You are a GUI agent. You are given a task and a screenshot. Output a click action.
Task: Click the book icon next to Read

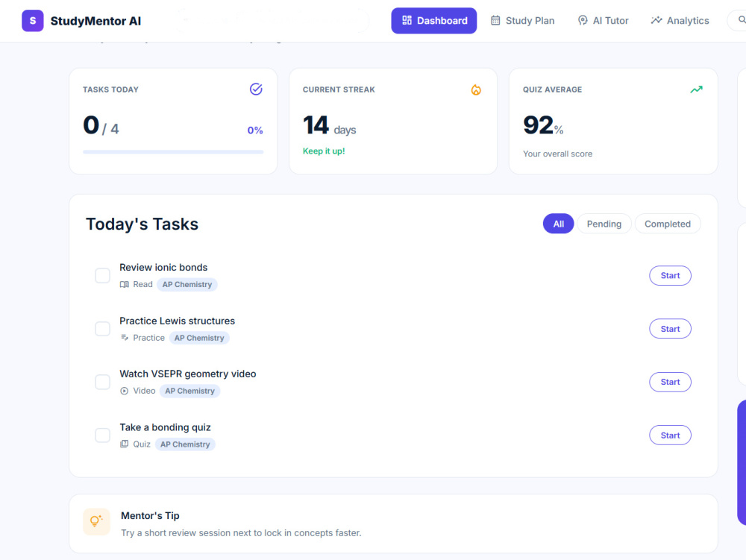tap(124, 284)
